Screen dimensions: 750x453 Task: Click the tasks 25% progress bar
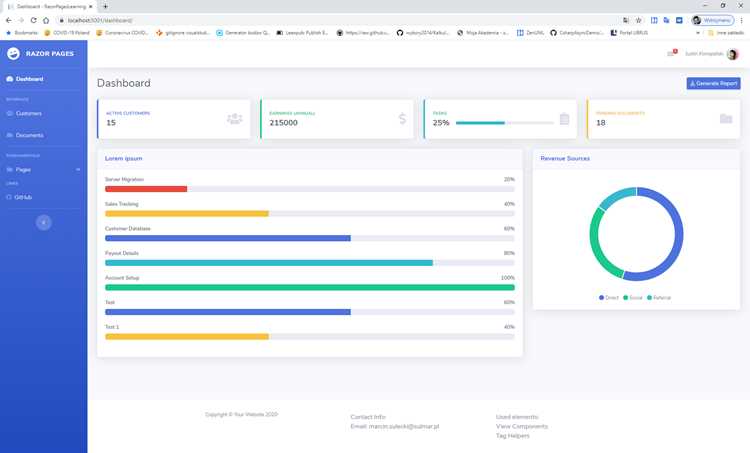click(x=505, y=123)
